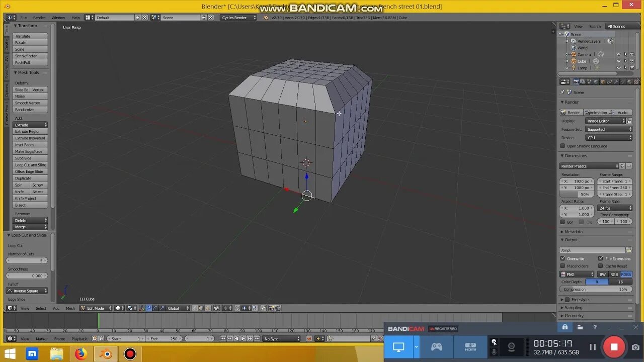Screen dimensions: 644x362
Task: Click the output folder browse icon
Action: pyautogui.click(x=629, y=250)
